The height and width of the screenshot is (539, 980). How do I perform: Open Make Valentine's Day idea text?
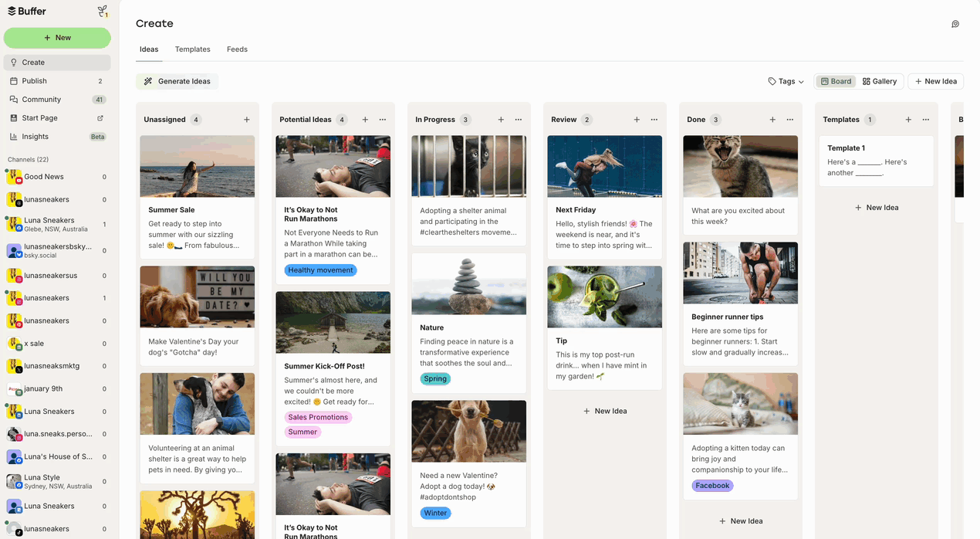click(x=194, y=347)
